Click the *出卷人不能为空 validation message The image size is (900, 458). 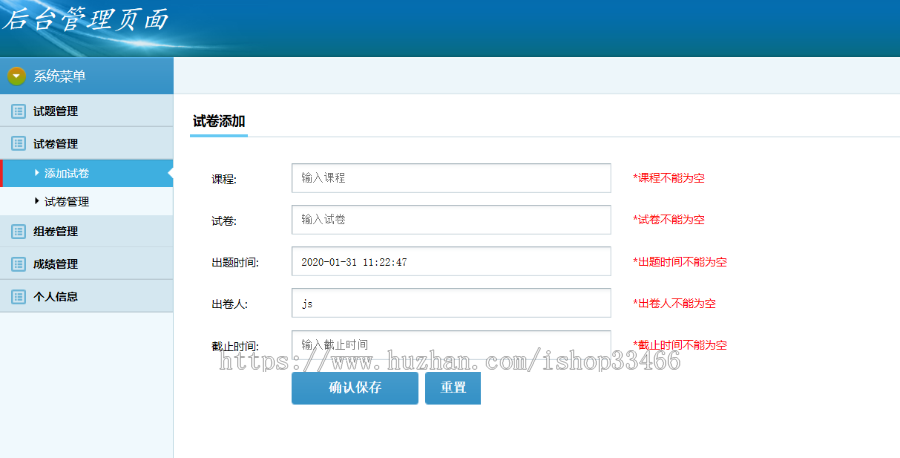click(674, 303)
